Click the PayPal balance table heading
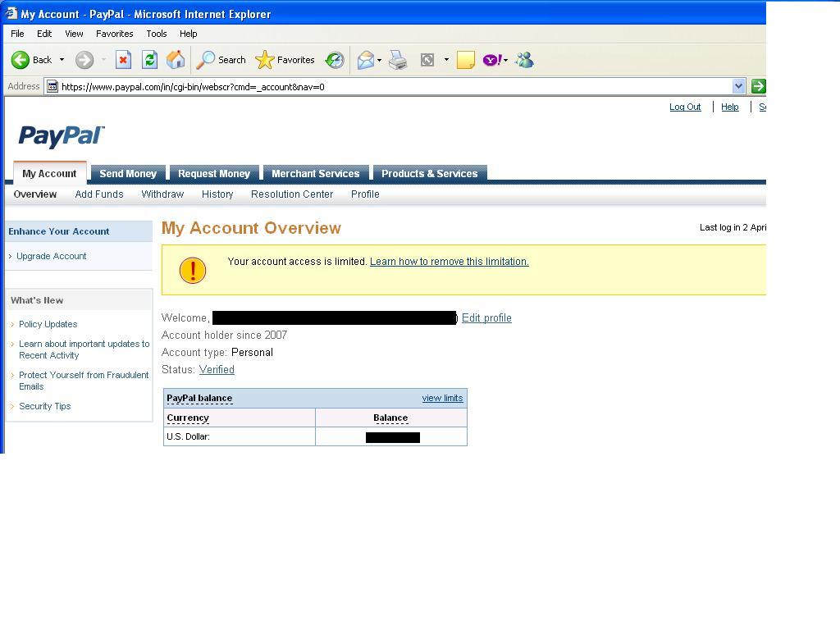This screenshot has height=630, width=840. (x=199, y=398)
